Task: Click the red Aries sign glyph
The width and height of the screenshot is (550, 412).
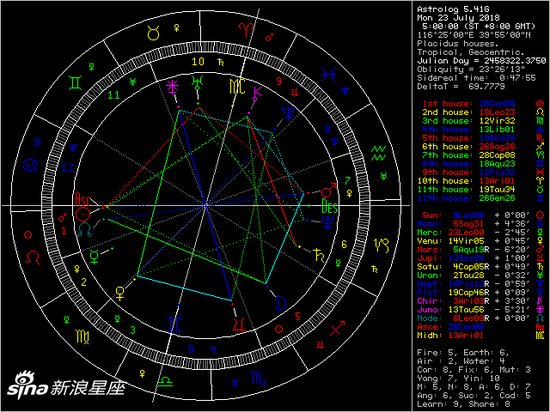Action: tap(246, 30)
